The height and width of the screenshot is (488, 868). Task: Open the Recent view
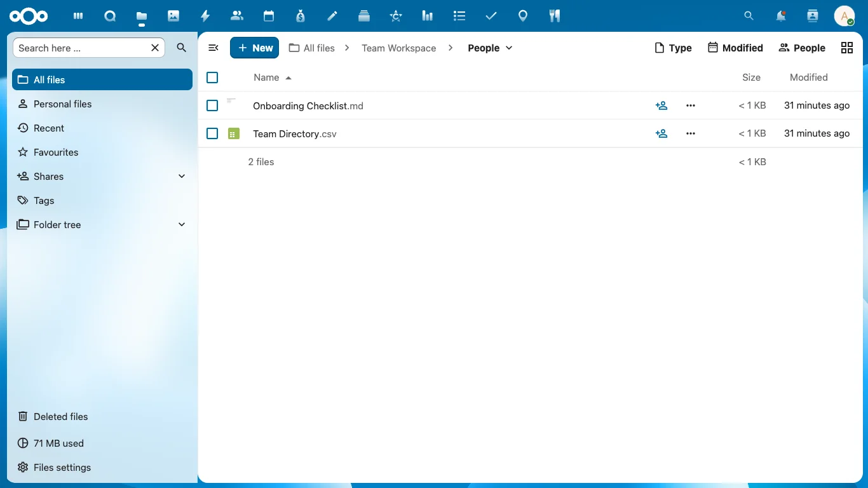click(102, 128)
